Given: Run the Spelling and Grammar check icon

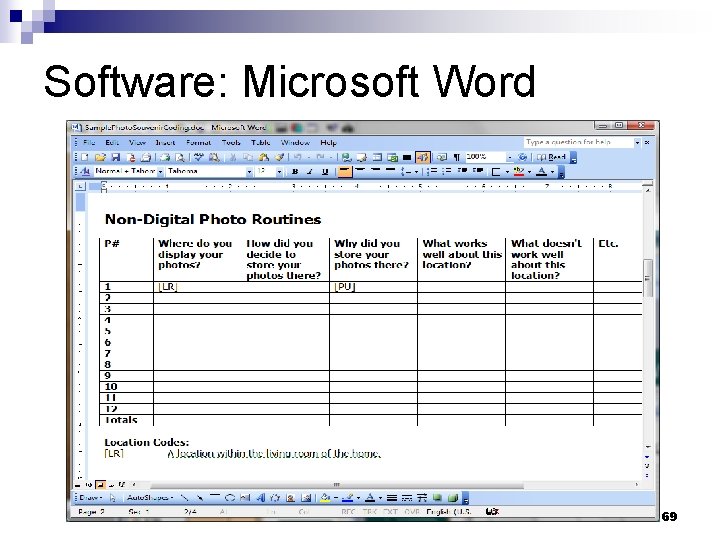Looking at the screenshot, I should (x=198, y=158).
